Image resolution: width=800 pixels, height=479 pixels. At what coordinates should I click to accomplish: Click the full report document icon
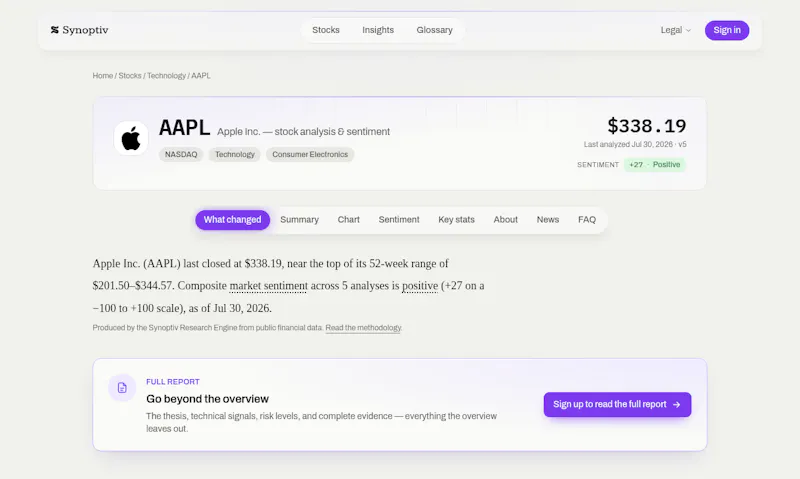coord(122,388)
